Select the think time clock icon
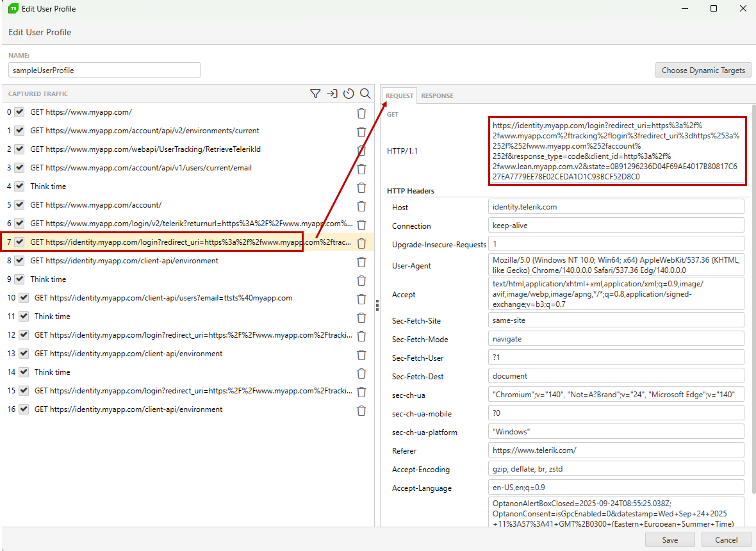The height and width of the screenshot is (551, 756). (349, 93)
